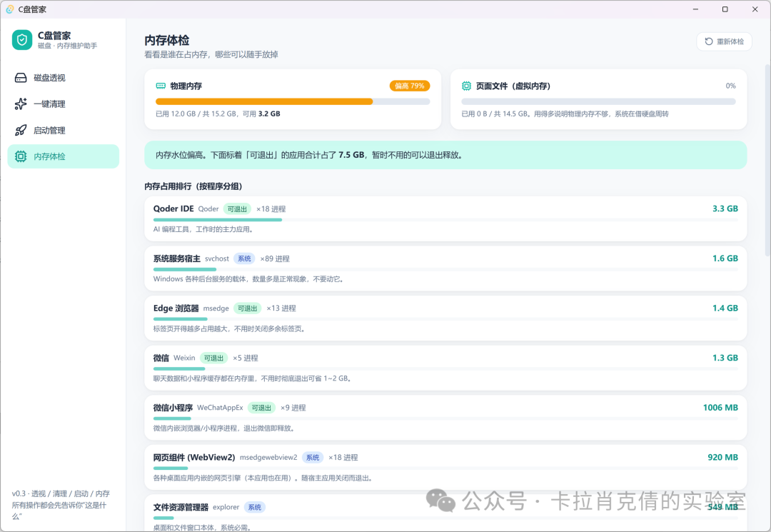Click the 3.3 GB value
This screenshot has width=771, height=532.
(x=725, y=209)
